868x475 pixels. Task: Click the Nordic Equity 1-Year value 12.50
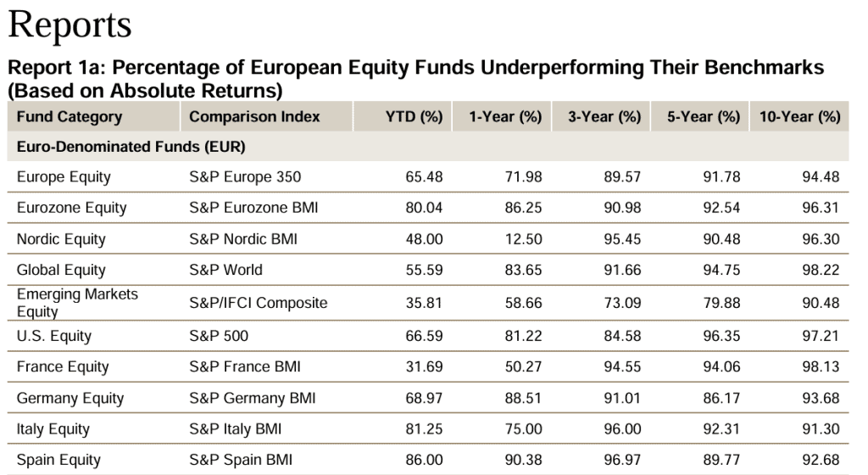[x=523, y=239]
